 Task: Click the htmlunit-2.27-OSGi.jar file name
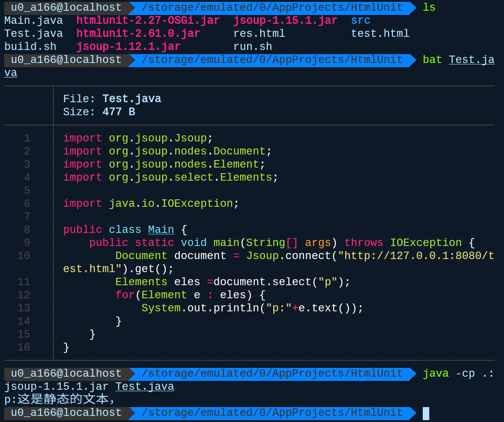tap(148, 21)
